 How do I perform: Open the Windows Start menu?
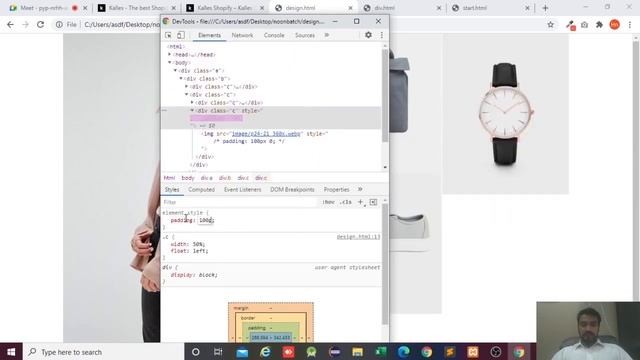point(11,352)
